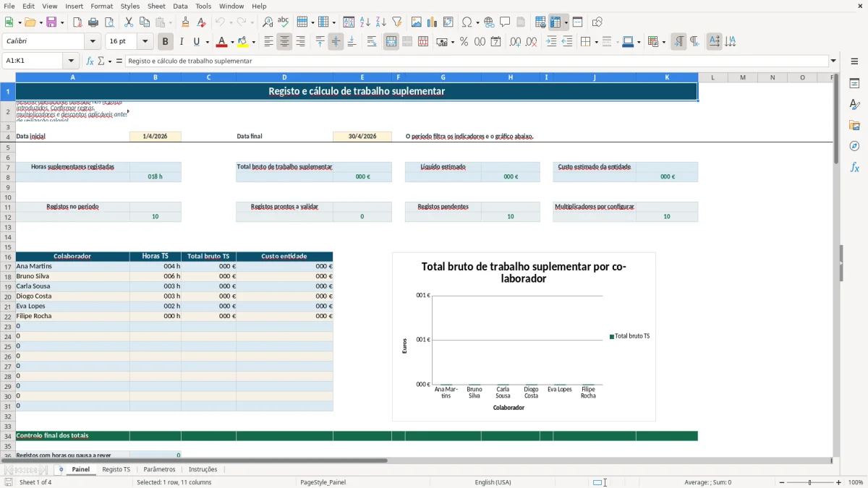Sort Descending with Z-A arrow icon
The image size is (868, 488).
click(x=380, y=22)
